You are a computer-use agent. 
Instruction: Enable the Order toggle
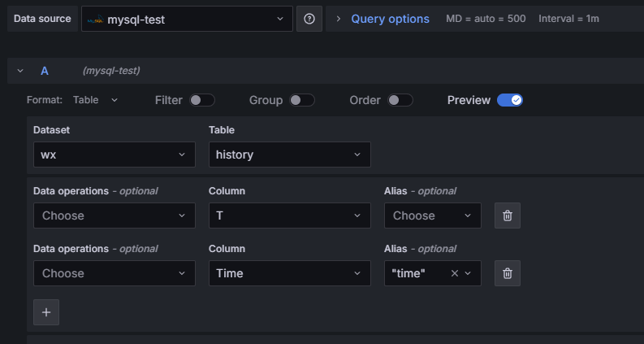[x=400, y=100]
